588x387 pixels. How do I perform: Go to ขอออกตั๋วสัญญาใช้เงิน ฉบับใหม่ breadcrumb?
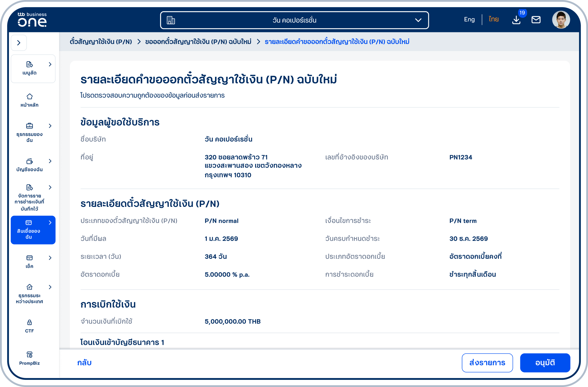click(x=198, y=42)
